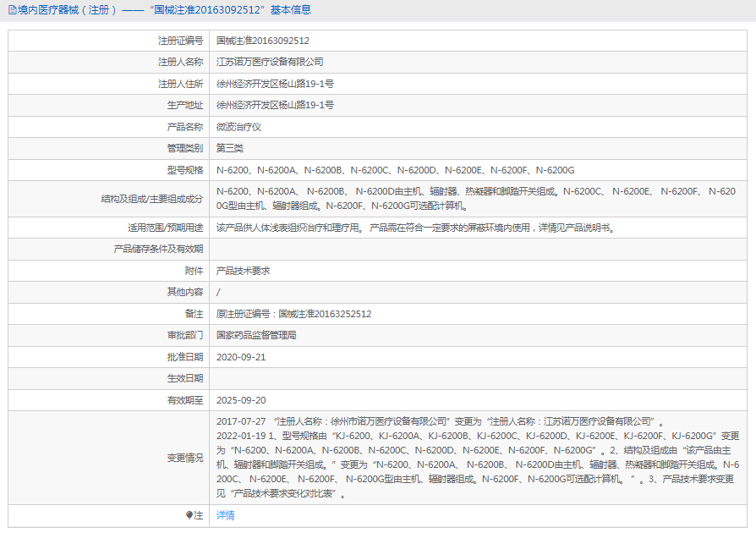Click the approval date 2020-09-21
Viewport: 756px width, 533px height.
coord(241,357)
